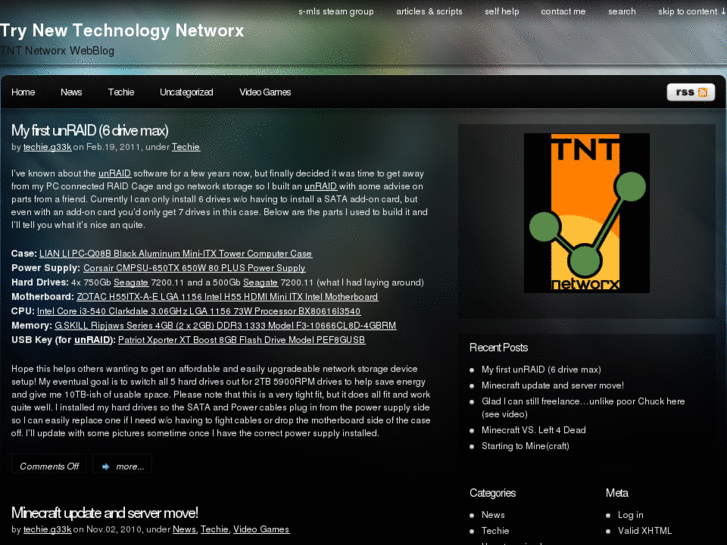Viewport: 727px width, 545px height.
Task: Open Corsair CMPSU-650TX power supply link
Action: click(x=194, y=269)
